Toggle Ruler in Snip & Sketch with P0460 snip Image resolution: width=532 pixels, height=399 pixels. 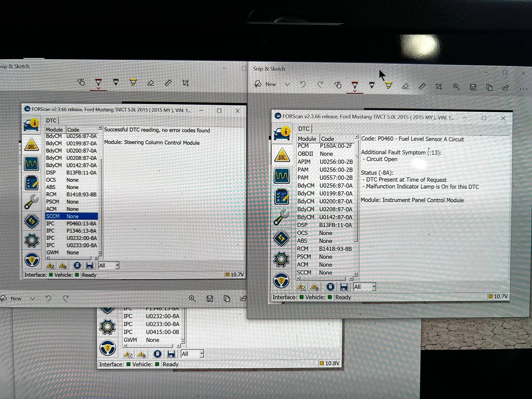422,87
